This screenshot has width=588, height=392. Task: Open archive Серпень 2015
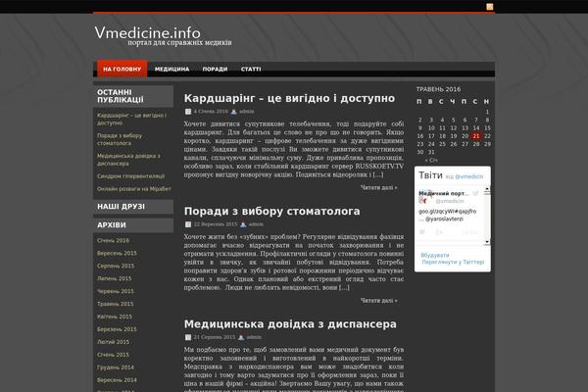[x=116, y=266]
